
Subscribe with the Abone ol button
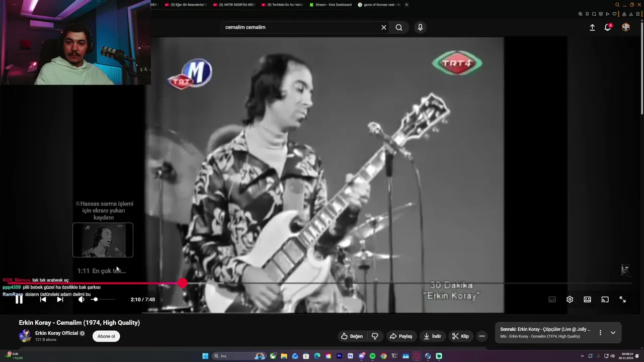point(106,336)
